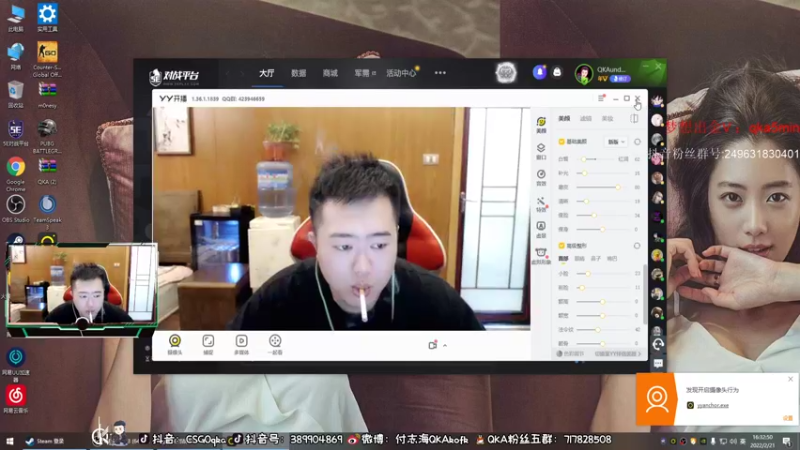This screenshot has width=800, height=450.
Task: Open the YY window menu icon
Action: (x=601, y=98)
